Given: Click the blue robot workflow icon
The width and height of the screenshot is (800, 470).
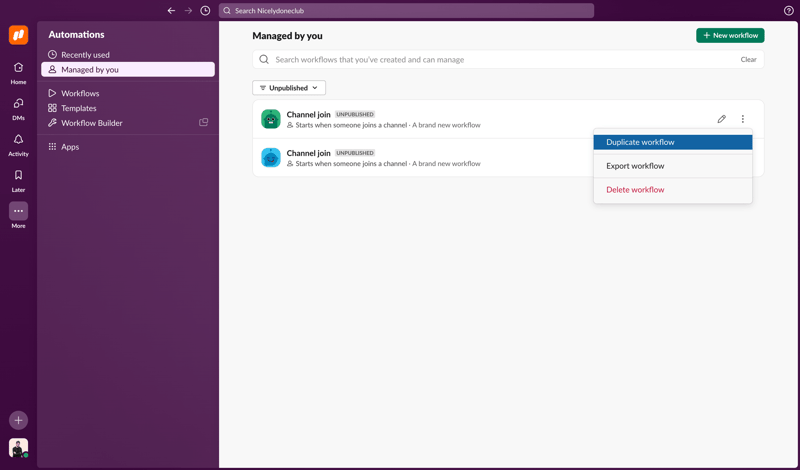Looking at the screenshot, I should (271, 158).
